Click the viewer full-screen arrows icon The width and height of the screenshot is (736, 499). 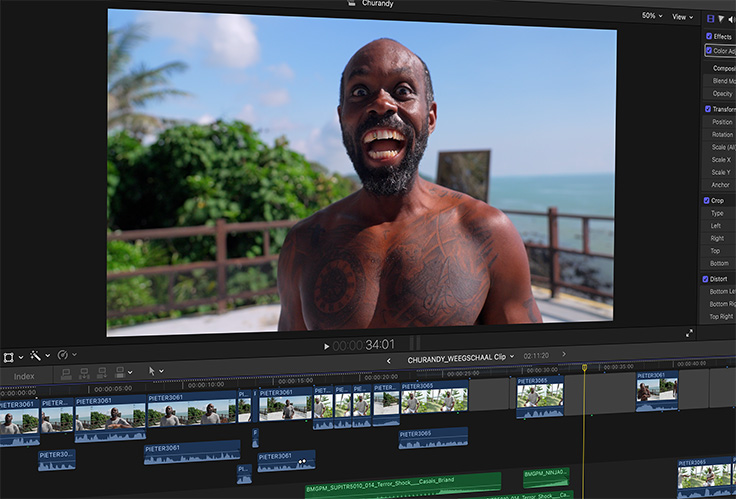tap(689, 333)
